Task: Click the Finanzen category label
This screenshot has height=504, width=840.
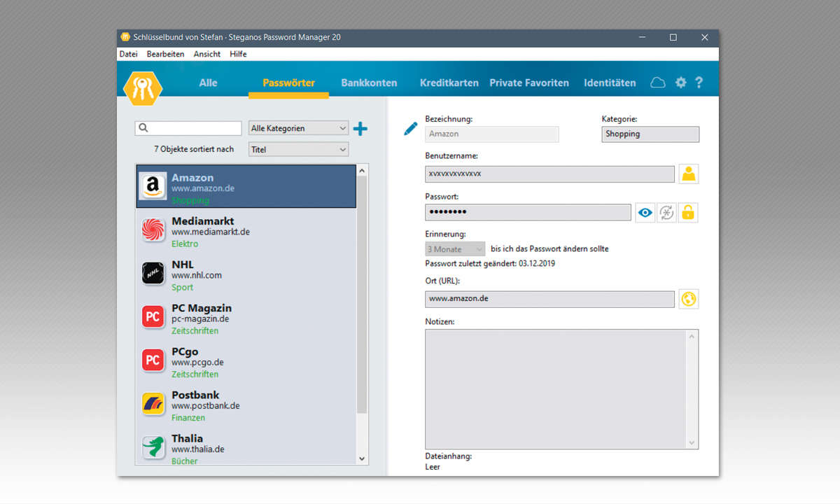Action: (188, 417)
